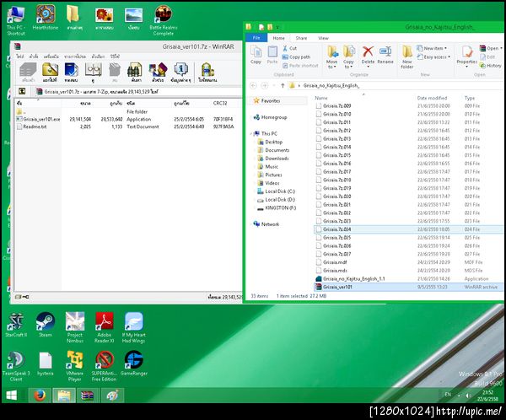Select the Home ribbon tab
Image resolution: width=506 pixels, height=420 pixels.
tap(279, 38)
